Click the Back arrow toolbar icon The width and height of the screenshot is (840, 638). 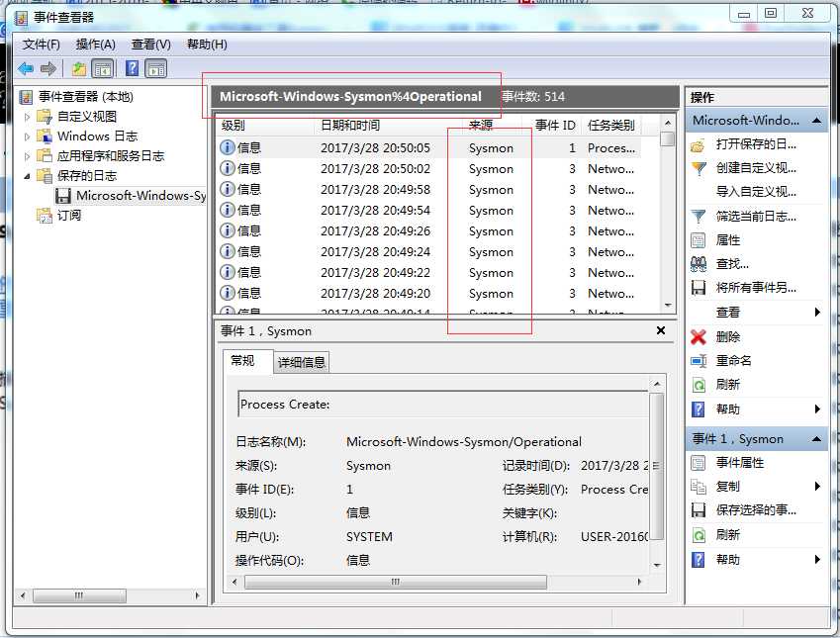point(26,68)
